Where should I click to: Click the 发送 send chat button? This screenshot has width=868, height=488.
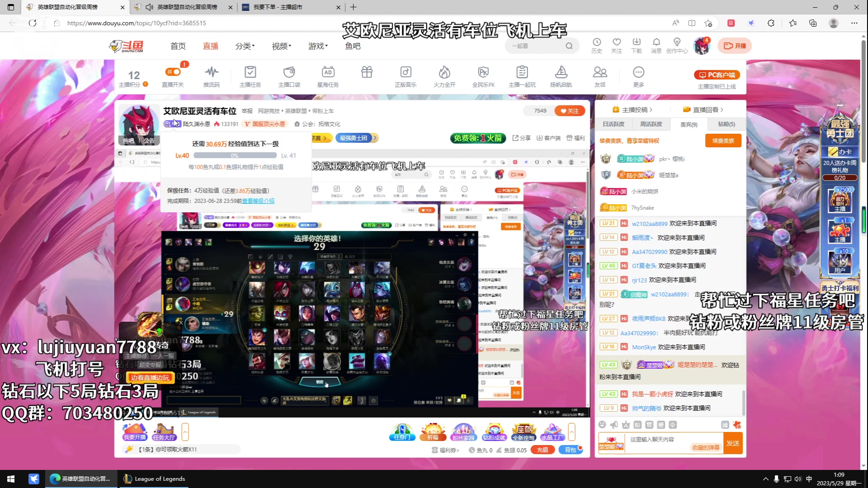(733, 443)
